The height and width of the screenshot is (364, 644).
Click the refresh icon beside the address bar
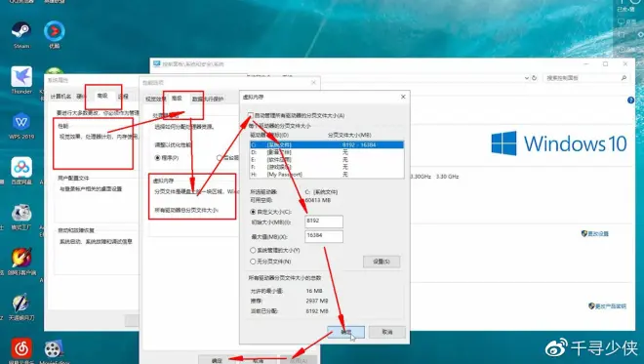[534, 78]
